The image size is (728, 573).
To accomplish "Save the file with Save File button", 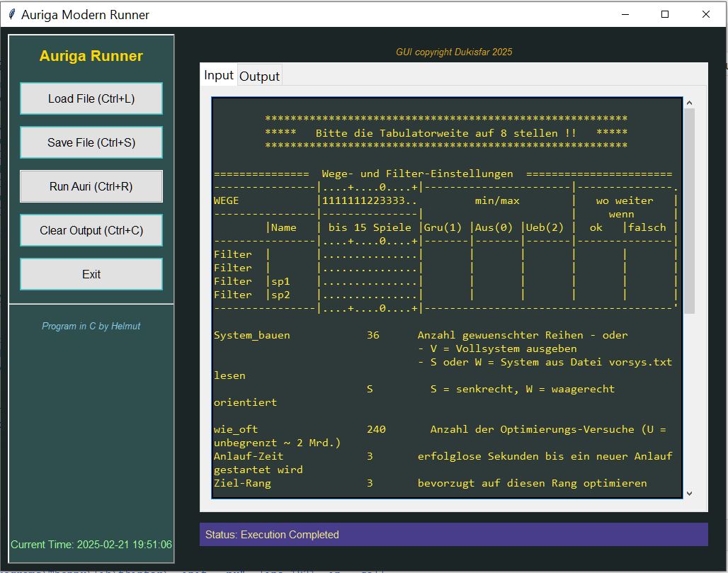I will 91,142.
